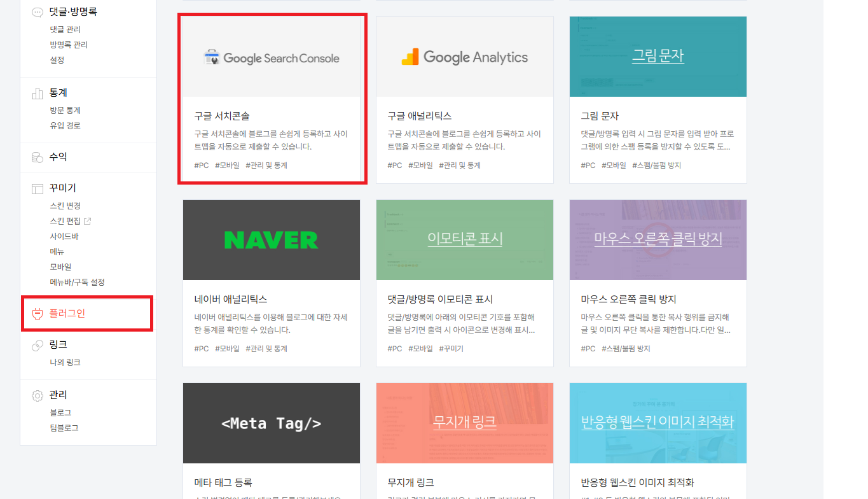Image resolution: width=868 pixels, height=499 pixels.
Task: Click the Google Analytics logo banner
Action: coord(465,57)
